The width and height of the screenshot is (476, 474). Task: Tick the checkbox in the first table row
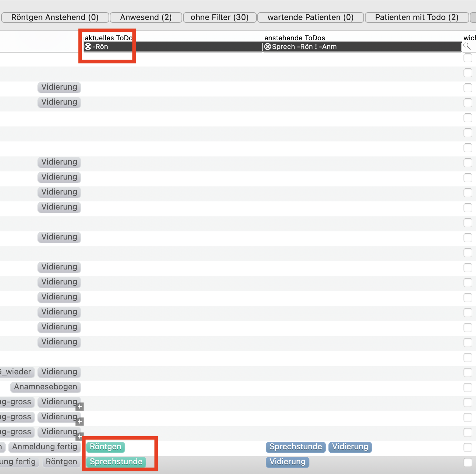(468, 58)
